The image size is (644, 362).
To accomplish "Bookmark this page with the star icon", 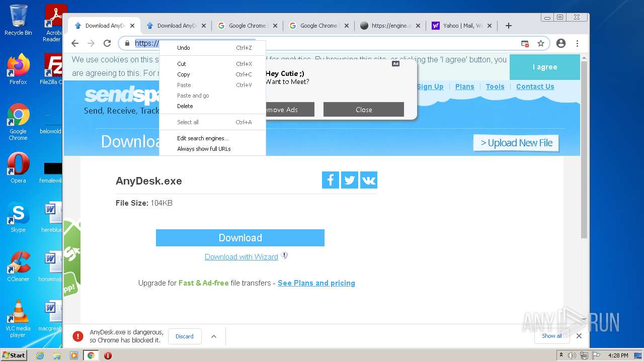I will [541, 43].
